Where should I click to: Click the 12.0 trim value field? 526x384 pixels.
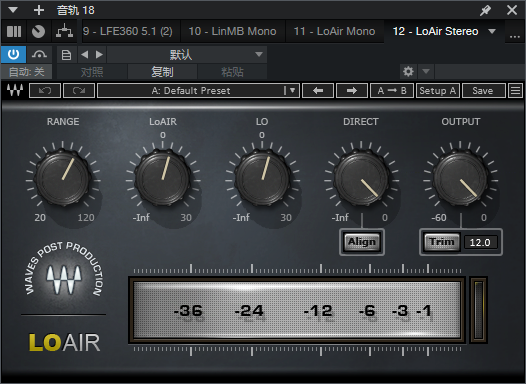(x=480, y=242)
